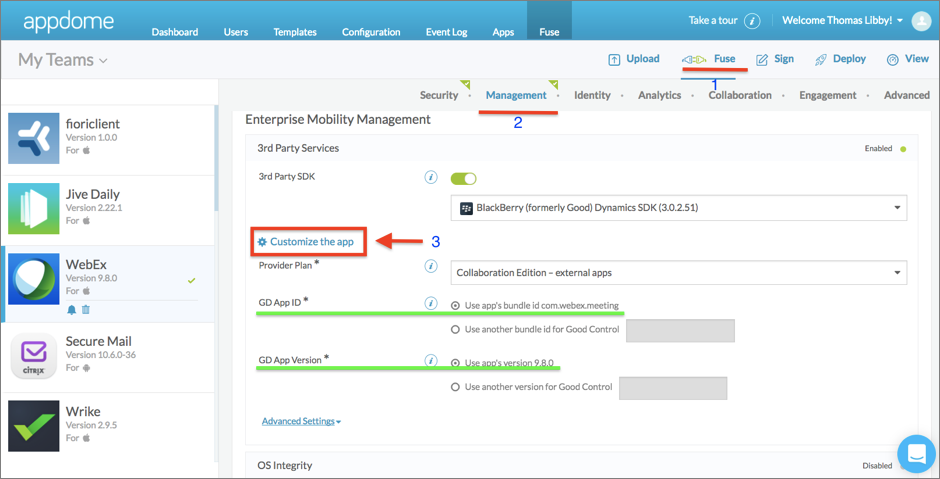Click the Upload button

pos(634,59)
